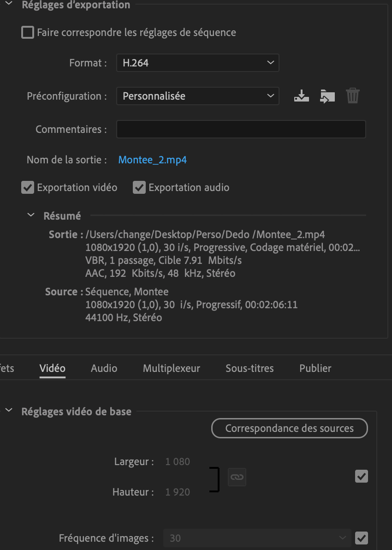Image resolution: width=392 pixels, height=550 pixels.
Task: Uncheck Exportation audio
Action: (x=139, y=187)
